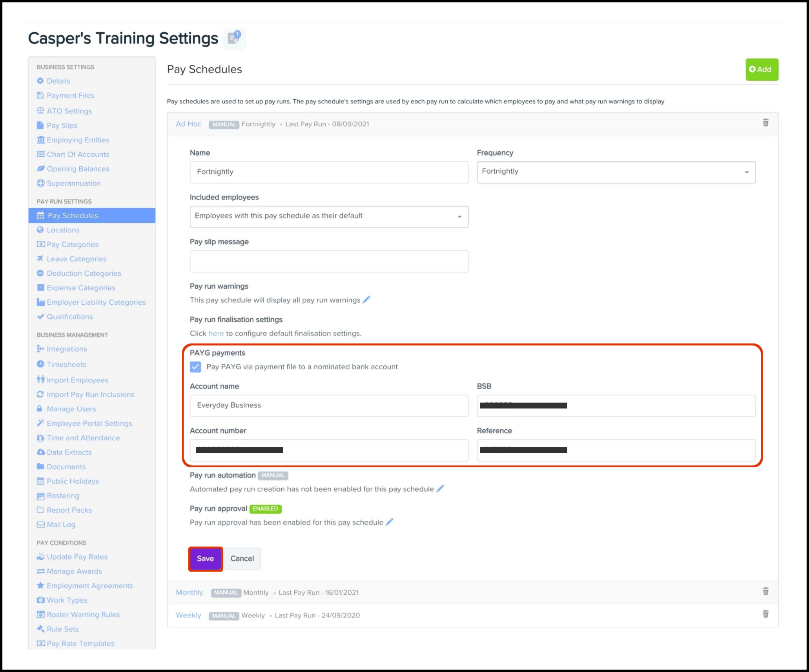
Task: Expand the Weekly pay schedule
Action: pyautogui.click(x=188, y=615)
